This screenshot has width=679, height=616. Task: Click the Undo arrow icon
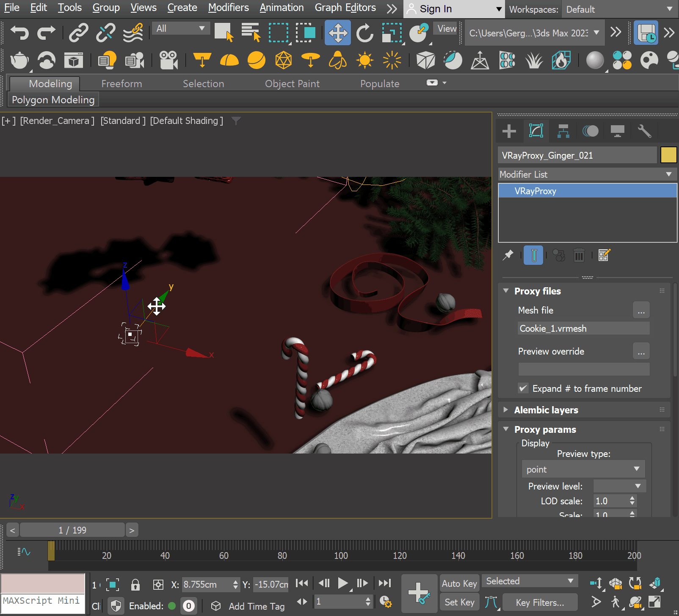pos(19,33)
